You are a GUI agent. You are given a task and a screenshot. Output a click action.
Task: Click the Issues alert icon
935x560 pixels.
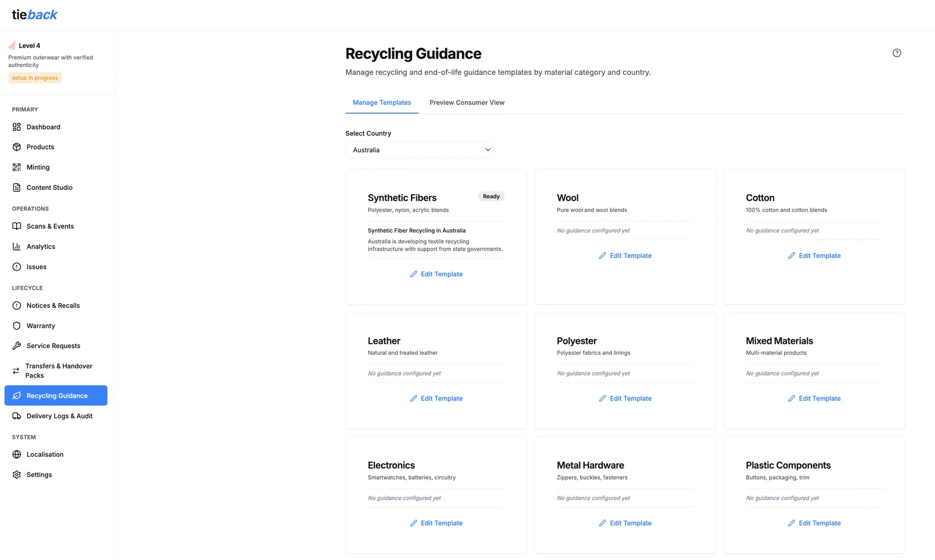[16, 267]
